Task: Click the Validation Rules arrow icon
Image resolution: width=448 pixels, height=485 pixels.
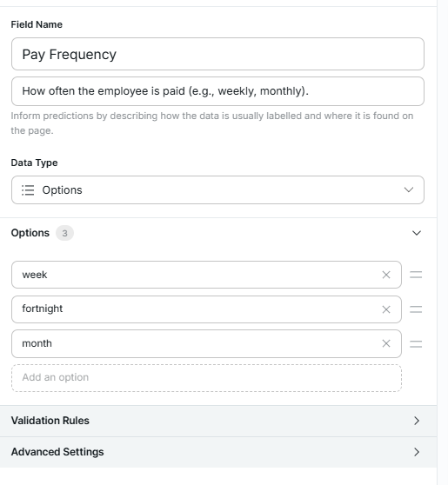Action: [417, 421]
